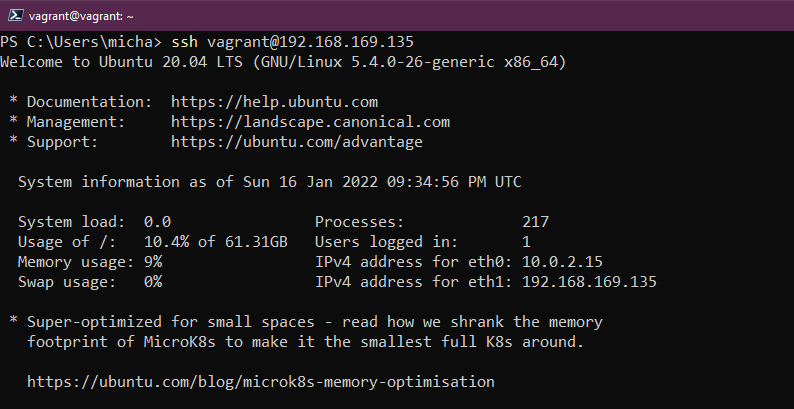The width and height of the screenshot is (794, 409).
Task: Click the System information date line
Action: (x=270, y=182)
